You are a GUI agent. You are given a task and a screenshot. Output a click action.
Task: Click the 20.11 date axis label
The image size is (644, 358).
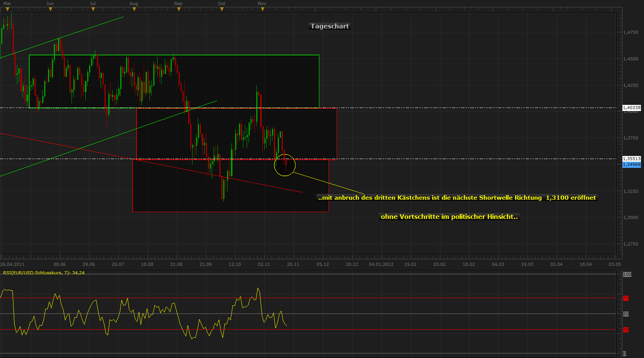point(293,264)
